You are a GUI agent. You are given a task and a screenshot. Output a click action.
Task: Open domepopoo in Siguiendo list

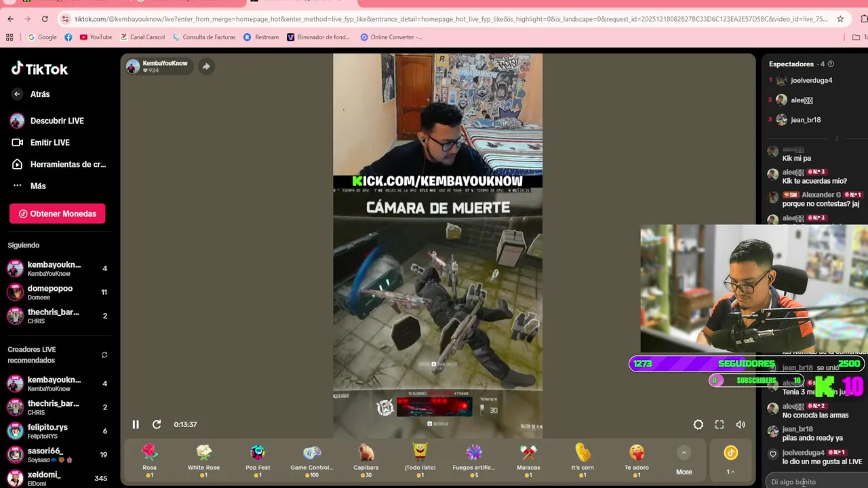click(x=57, y=292)
